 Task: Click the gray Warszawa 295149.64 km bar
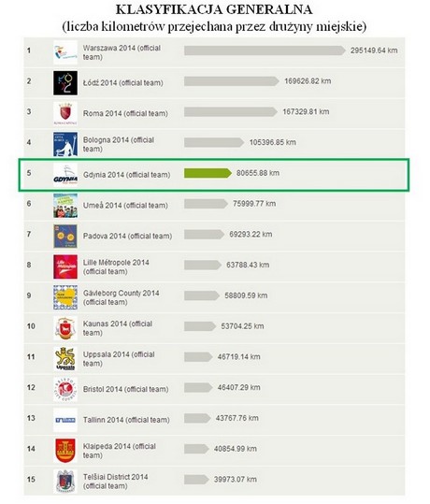[265, 50]
